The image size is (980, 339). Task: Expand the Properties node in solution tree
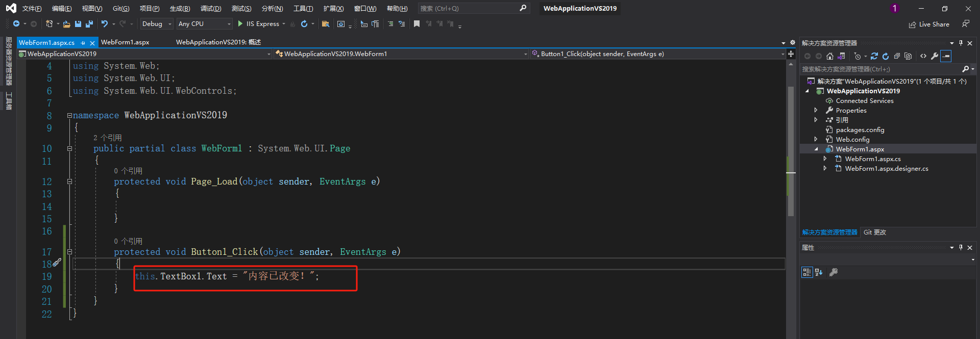[816, 110]
